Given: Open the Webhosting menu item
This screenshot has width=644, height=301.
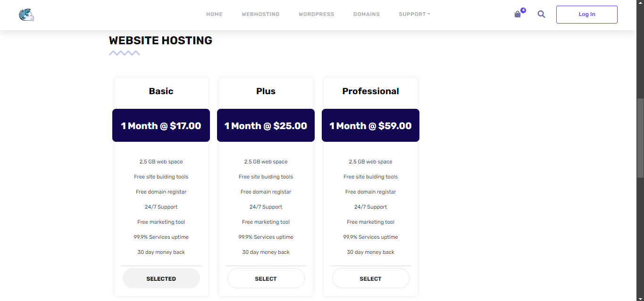Looking at the screenshot, I should point(260,14).
